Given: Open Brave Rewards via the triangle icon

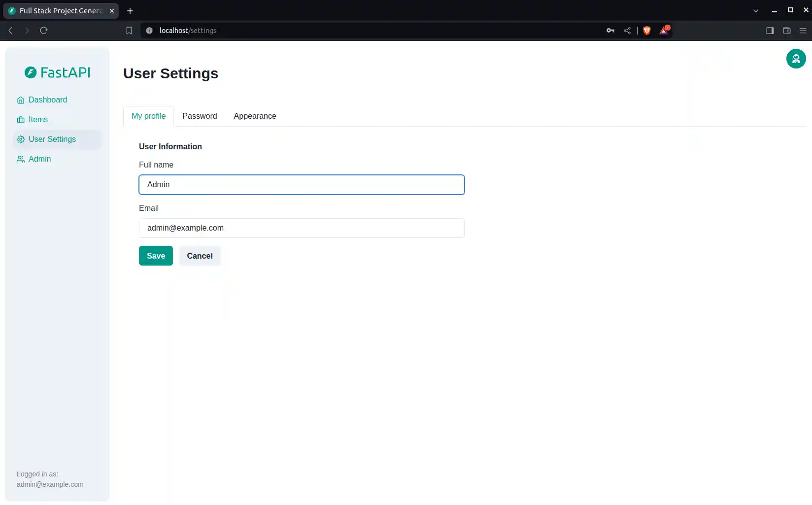Looking at the screenshot, I should pos(664,30).
